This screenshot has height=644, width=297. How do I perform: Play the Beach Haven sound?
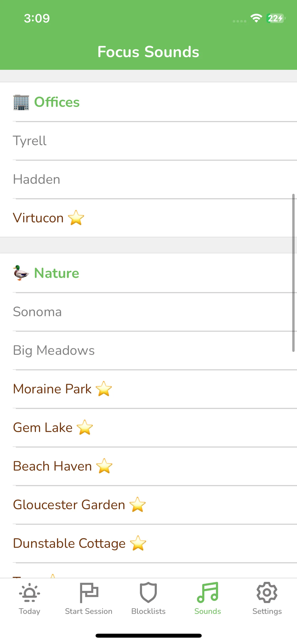click(148, 466)
